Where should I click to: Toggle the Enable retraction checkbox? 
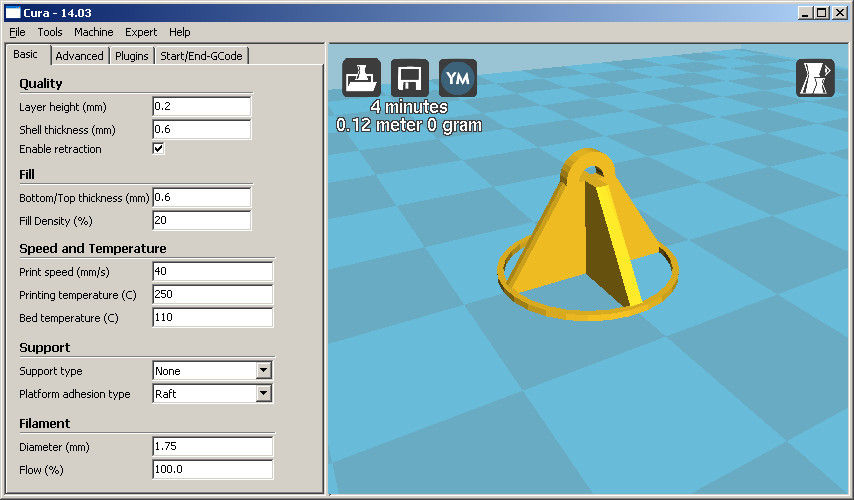point(158,148)
